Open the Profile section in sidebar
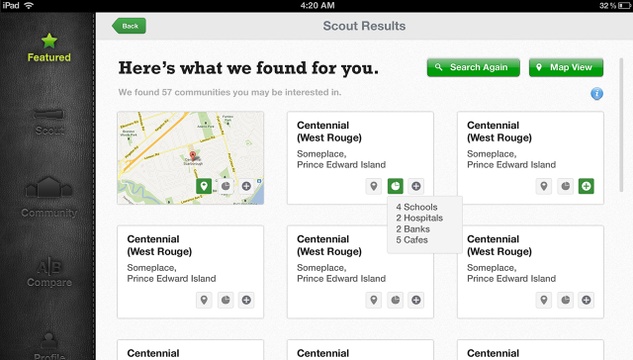 pos(49,346)
